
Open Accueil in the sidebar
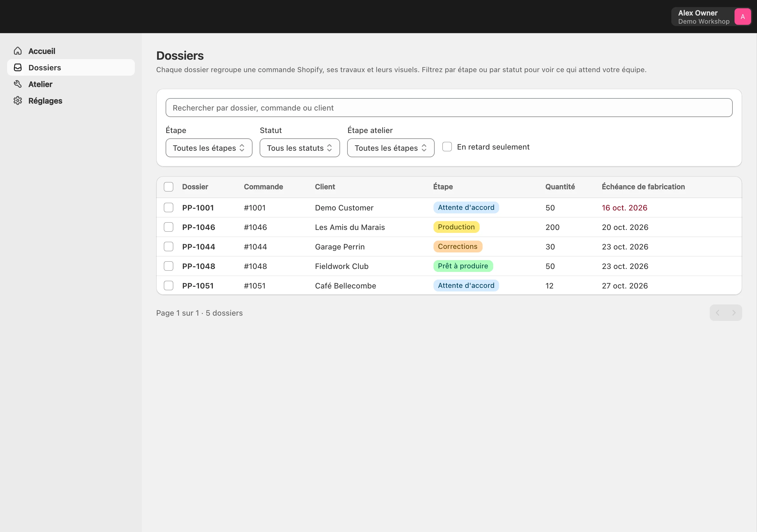(x=71, y=51)
